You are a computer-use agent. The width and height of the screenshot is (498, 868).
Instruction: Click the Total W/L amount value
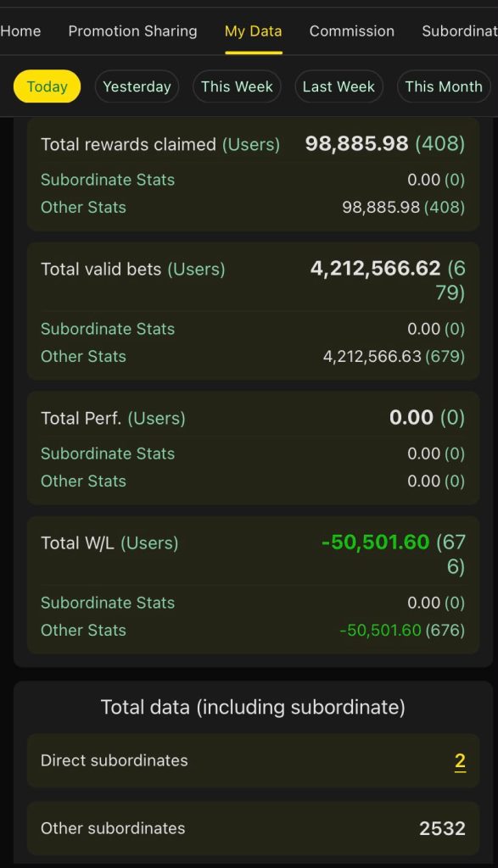[376, 542]
